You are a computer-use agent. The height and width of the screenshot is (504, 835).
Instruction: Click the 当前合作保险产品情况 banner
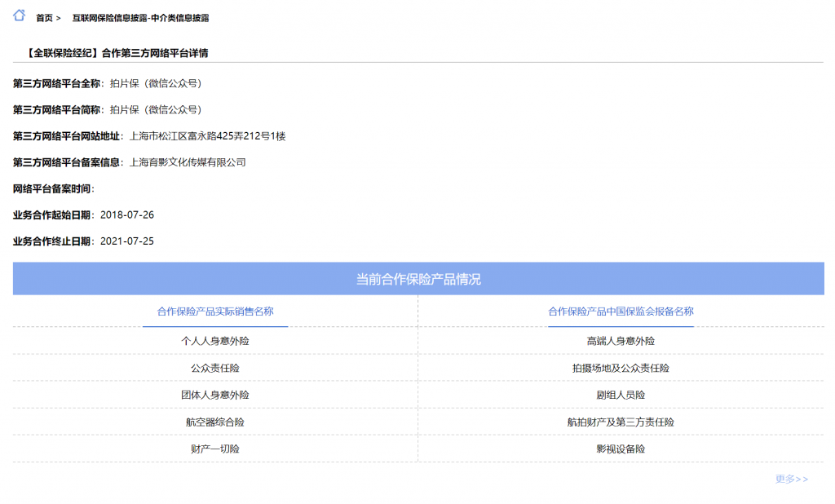pyautogui.click(x=418, y=279)
